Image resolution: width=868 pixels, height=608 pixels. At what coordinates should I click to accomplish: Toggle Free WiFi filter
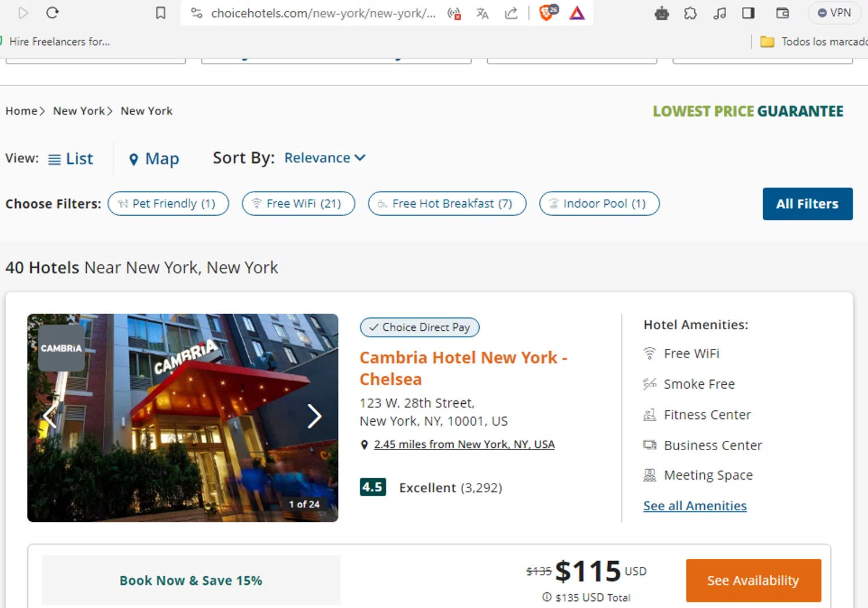299,204
